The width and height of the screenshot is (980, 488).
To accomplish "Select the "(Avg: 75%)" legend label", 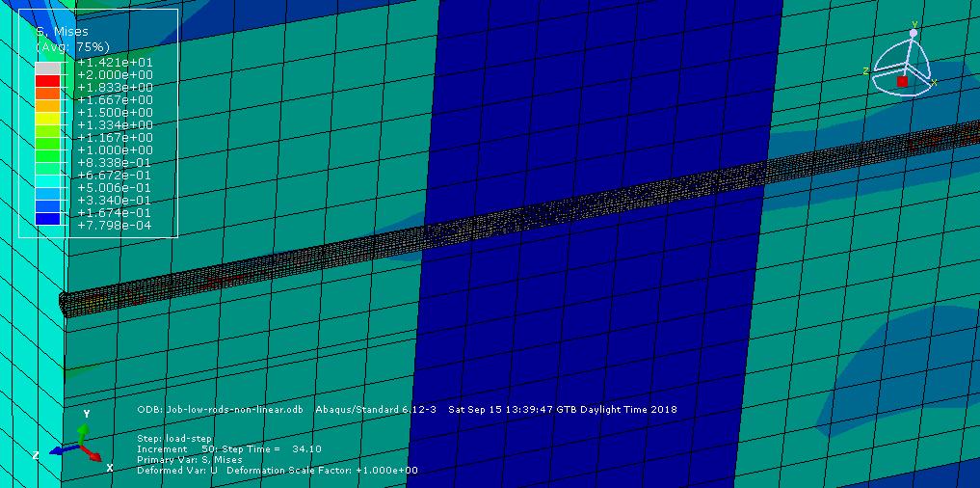I will [73, 47].
